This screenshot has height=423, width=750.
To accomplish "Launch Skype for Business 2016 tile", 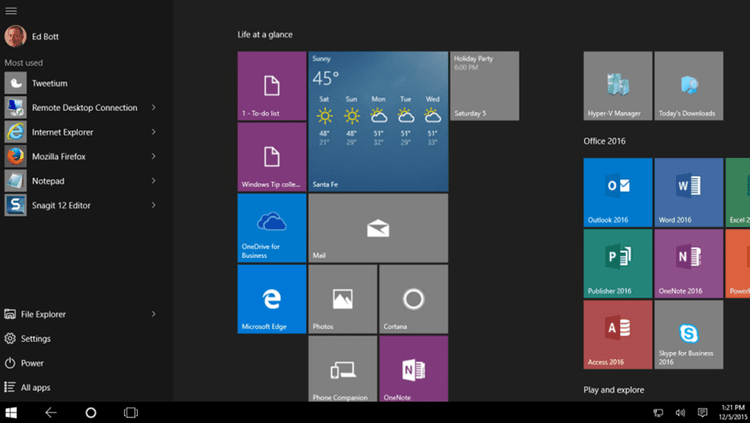I will pos(689,334).
